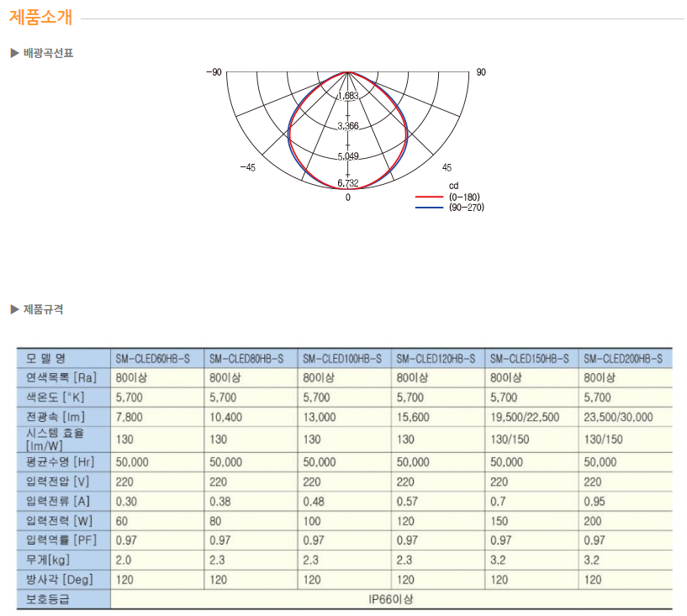Click the cd unit label in the legend
Screen dimensions: 687x616
click(452, 186)
